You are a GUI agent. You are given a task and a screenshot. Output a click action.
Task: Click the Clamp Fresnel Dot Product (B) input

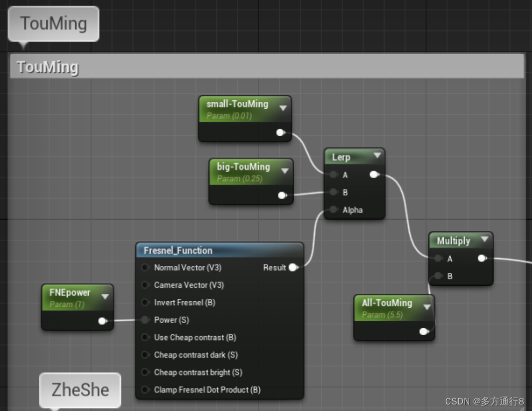[x=145, y=390]
